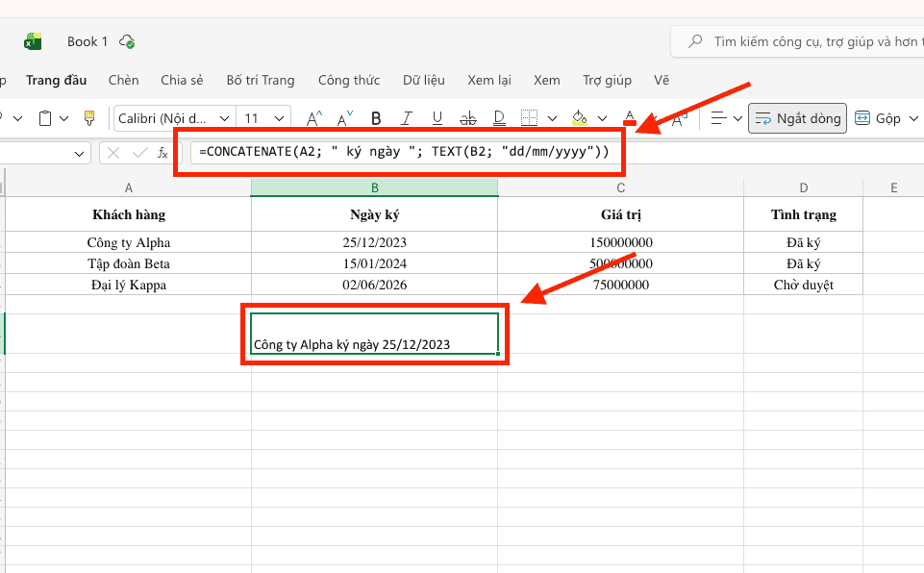
Task: Click the Gộp merge cells button
Action: (878, 118)
